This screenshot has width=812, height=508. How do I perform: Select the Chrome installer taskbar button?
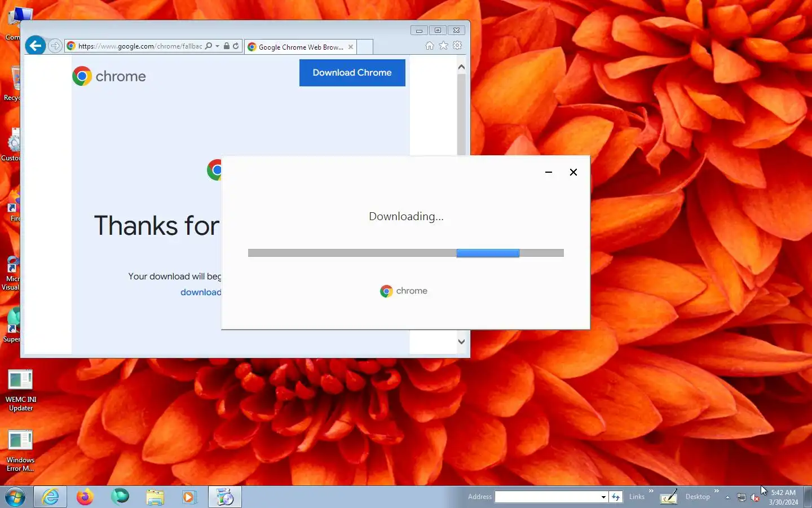225,497
